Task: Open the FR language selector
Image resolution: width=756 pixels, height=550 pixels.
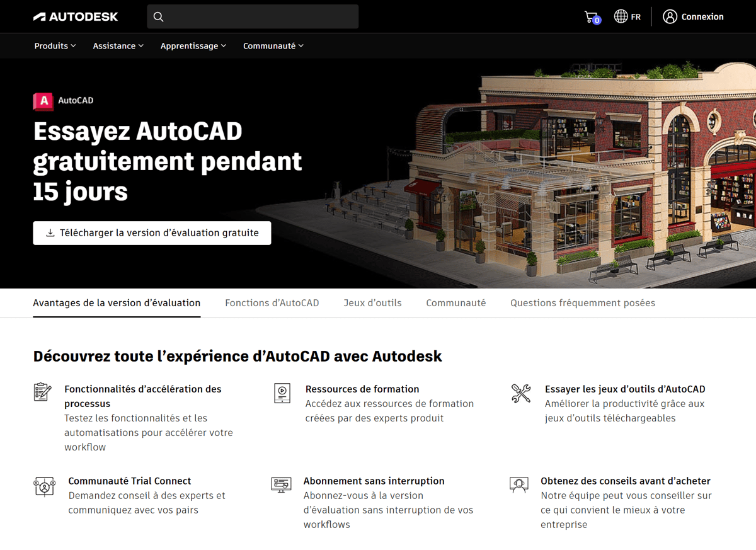Action: pyautogui.click(x=627, y=17)
